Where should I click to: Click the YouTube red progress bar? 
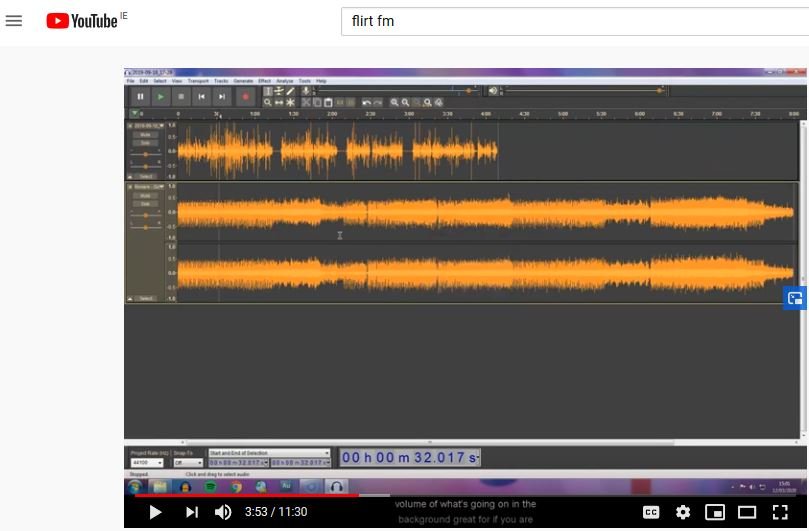point(247,495)
